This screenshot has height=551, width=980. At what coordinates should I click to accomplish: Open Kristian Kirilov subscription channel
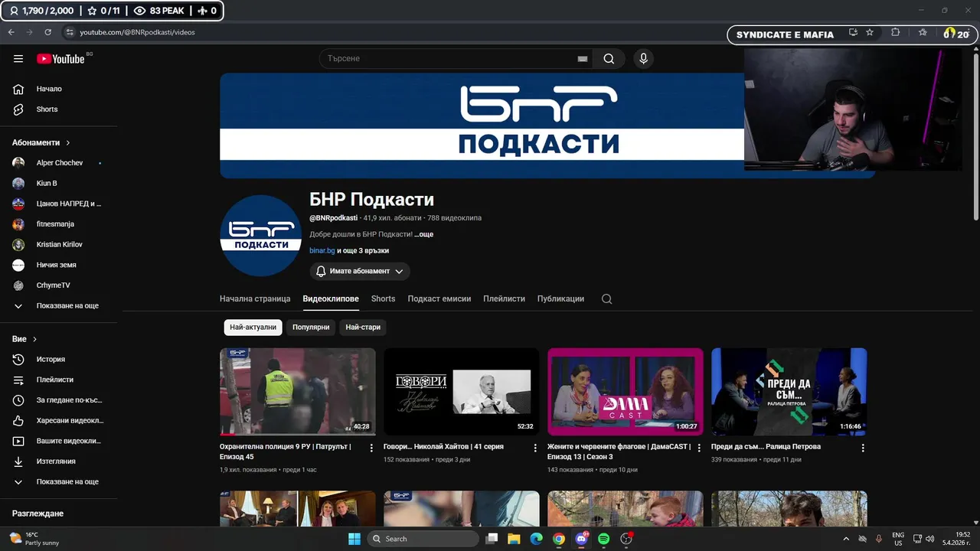[60, 245]
